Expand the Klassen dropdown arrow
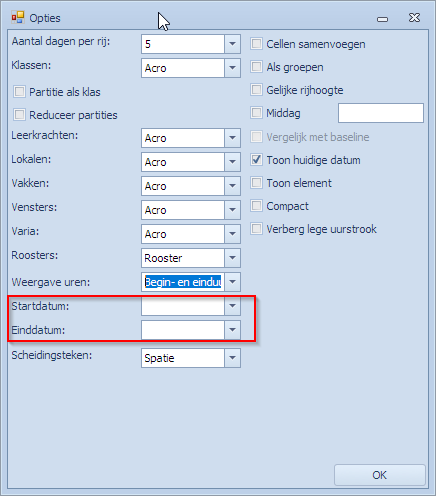Screen dimensions: 436x496 click(232, 68)
